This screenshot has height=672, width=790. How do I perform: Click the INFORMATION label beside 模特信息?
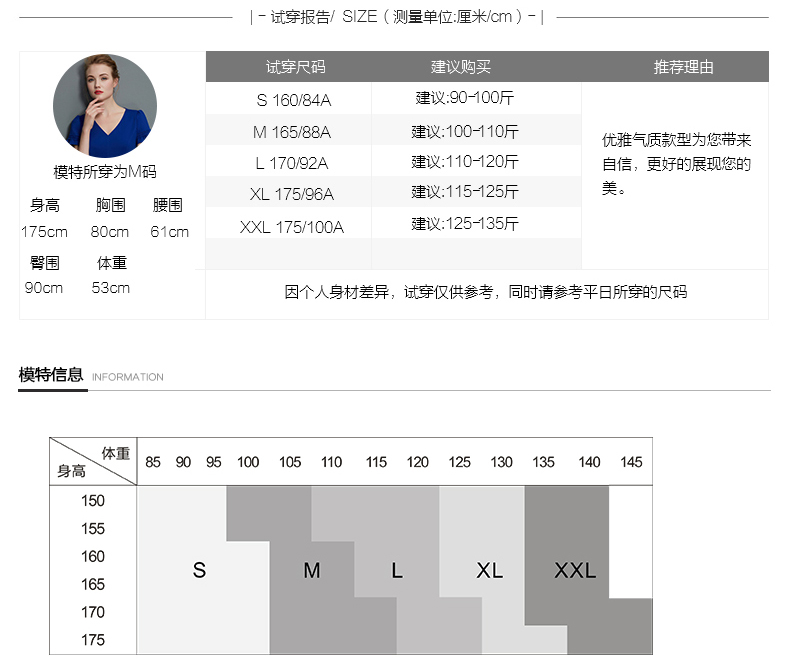point(128,377)
